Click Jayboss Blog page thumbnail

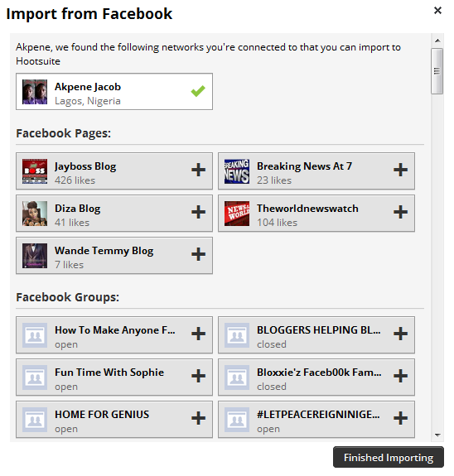[x=35, y=171]
